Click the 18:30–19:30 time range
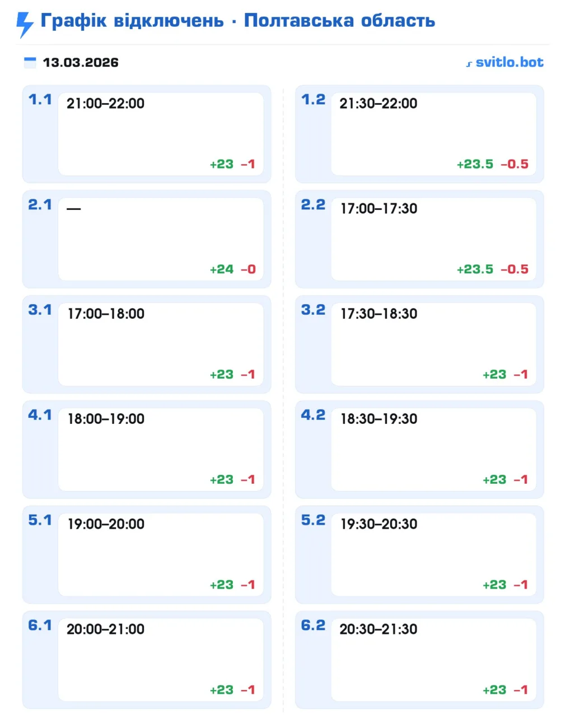The height and width of the screenshot is (728, 566). tap(378, 419)
